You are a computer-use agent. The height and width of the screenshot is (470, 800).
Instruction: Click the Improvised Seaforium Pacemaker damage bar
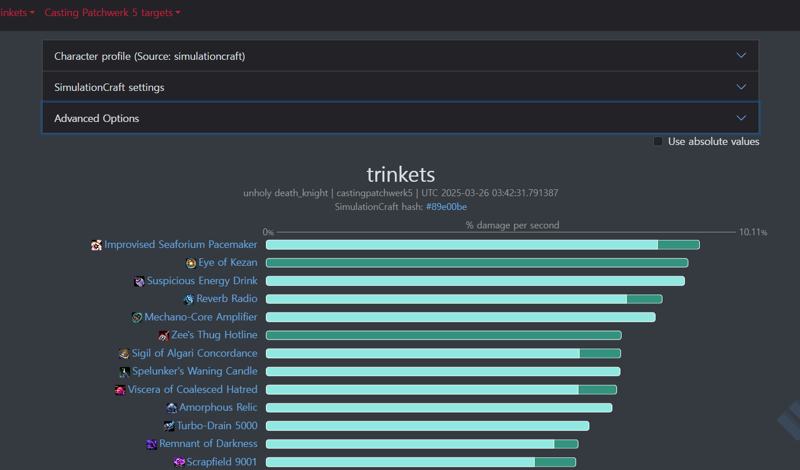[483, 245]
